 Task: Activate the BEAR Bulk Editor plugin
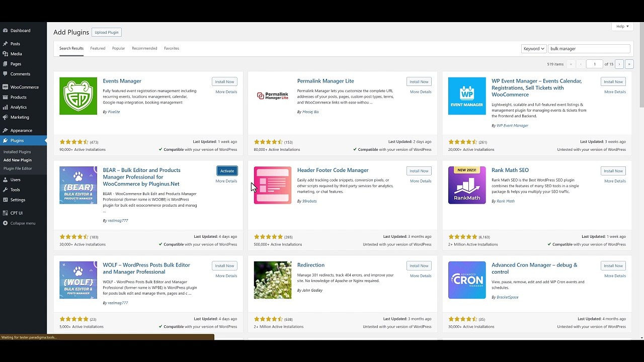227,171
